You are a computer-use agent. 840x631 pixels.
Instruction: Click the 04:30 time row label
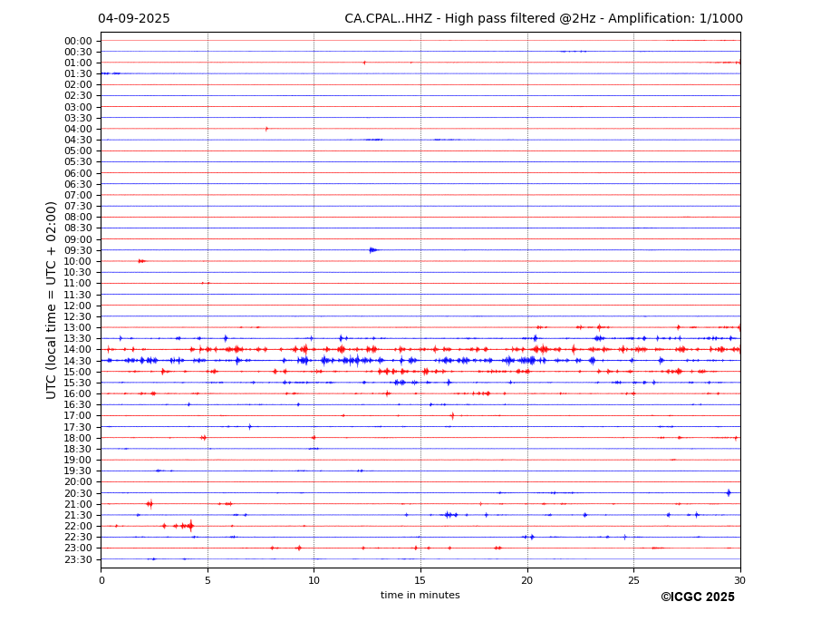point(78,140)
